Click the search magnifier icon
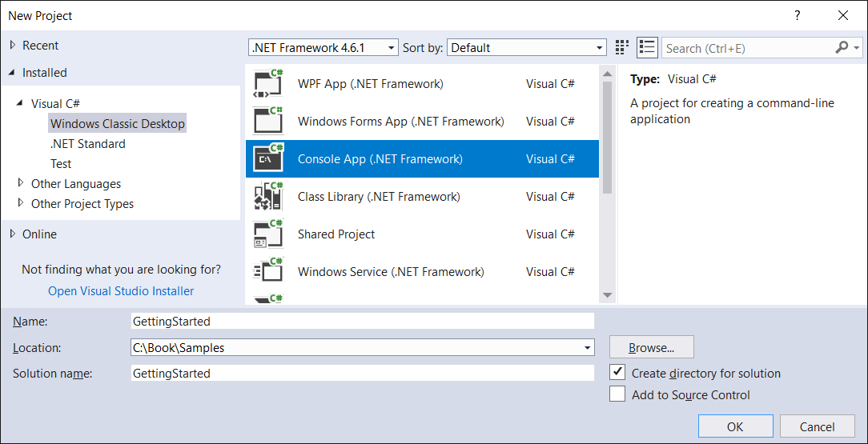 click(842, 48)
